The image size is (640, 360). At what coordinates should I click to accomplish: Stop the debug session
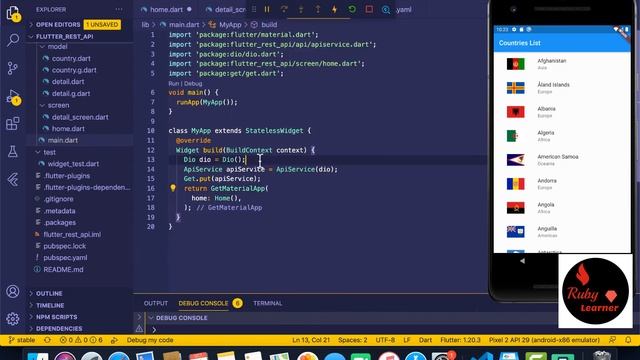point(369,9)
